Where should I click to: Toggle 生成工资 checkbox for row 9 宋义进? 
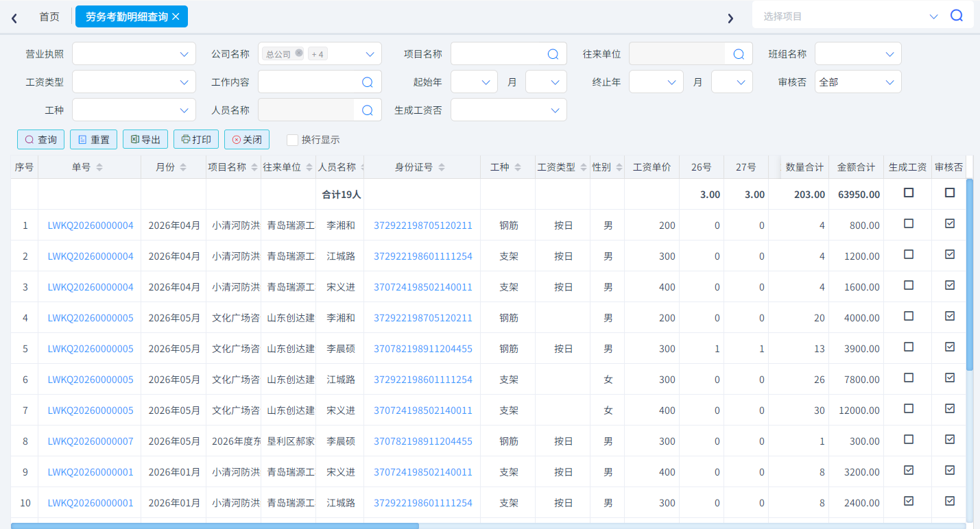(x=909, y=470)
